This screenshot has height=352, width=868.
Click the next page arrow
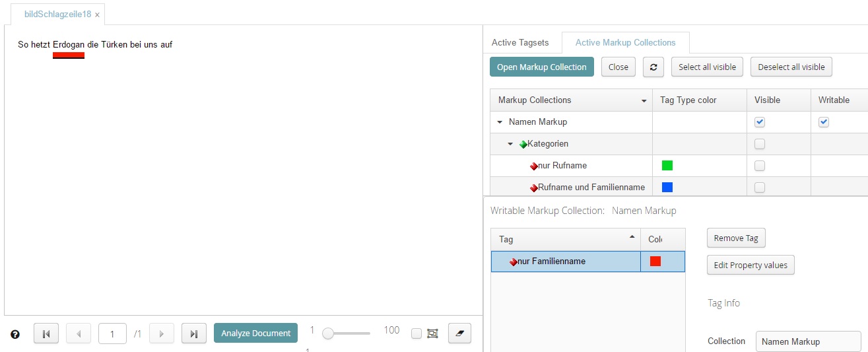(x=162, y=334)
